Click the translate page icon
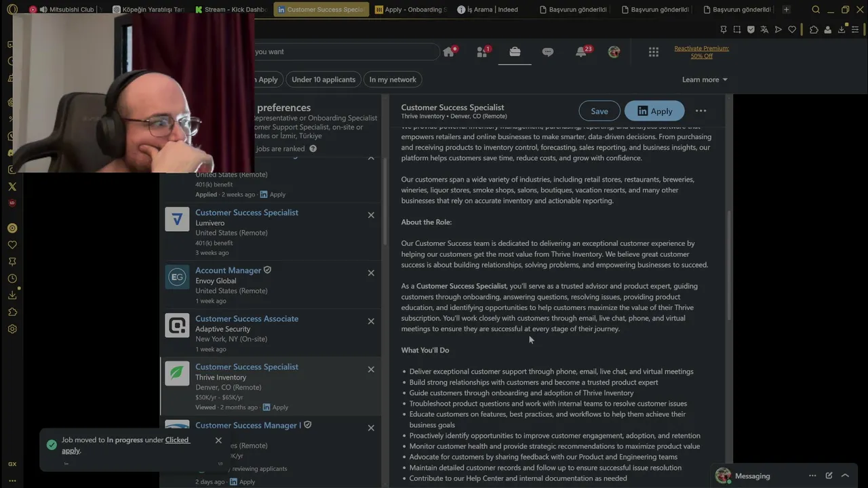The image size is (868, 488). (764, 30)
